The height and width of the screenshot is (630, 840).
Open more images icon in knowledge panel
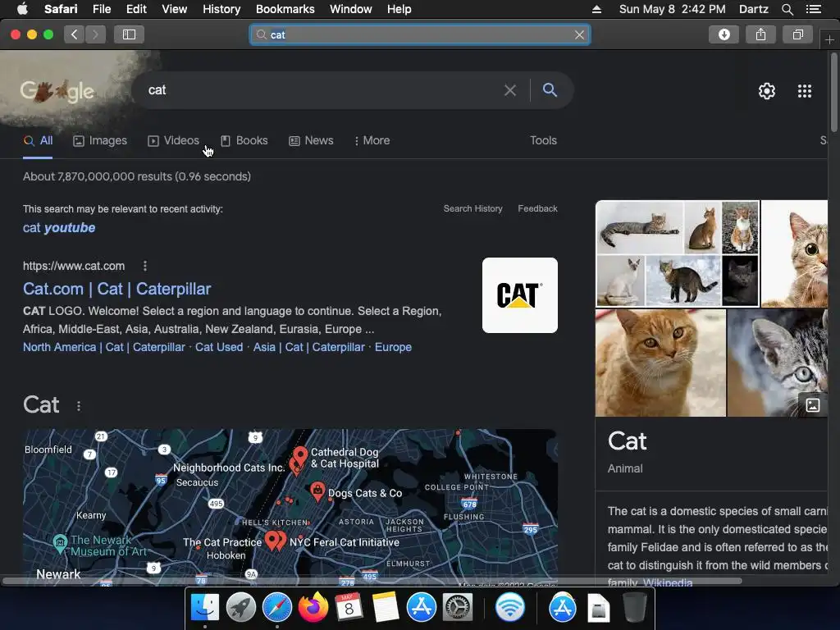tap(813, 405)
